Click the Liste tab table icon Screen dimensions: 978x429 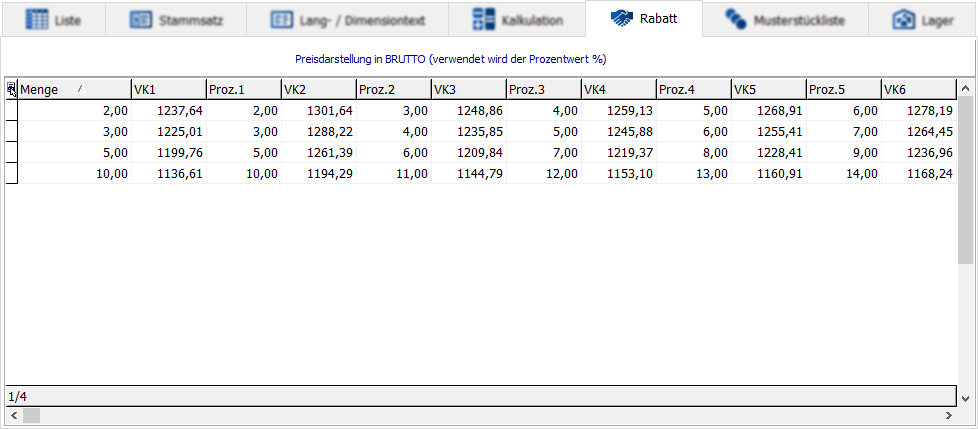(37, 20)
